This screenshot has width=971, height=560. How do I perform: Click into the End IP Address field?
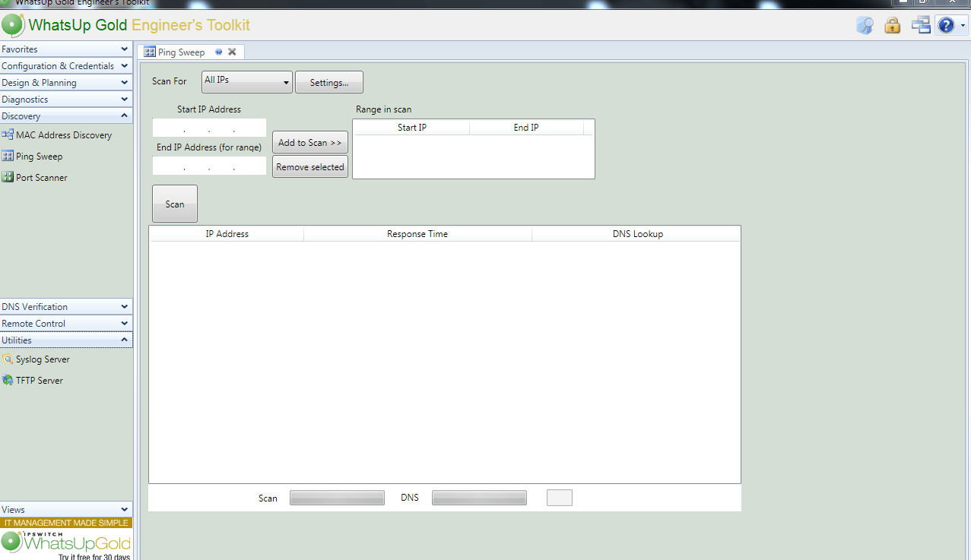209,166
